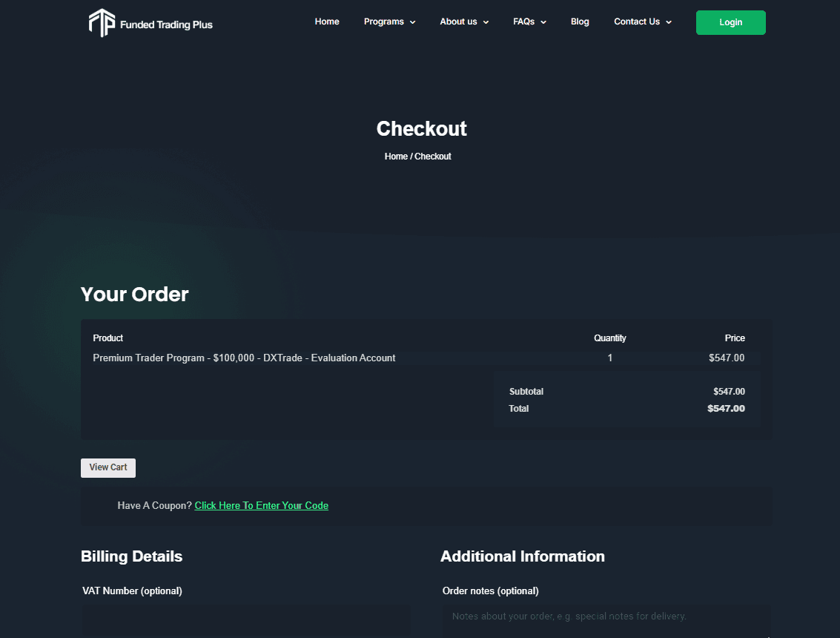This screenshot has height=638, width=840.
Task: Expand the FAQs dropdown chevron
Action: pos(543,22)
